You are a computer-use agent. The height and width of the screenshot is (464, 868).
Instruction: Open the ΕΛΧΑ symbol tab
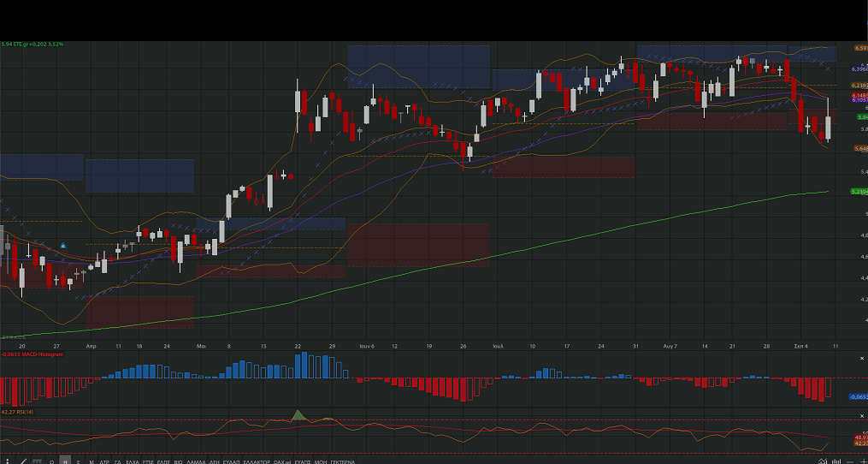click(x=133, y=461)
